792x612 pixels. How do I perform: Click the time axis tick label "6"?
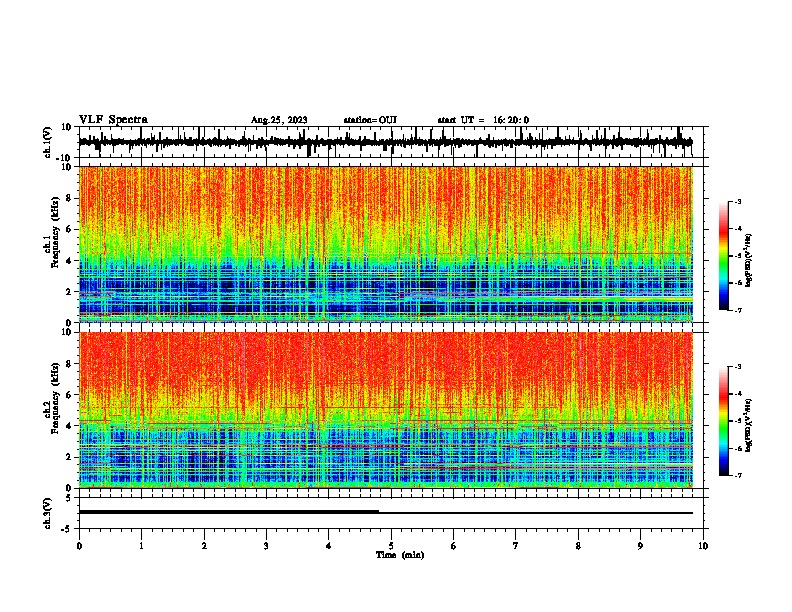click(454, 546)
